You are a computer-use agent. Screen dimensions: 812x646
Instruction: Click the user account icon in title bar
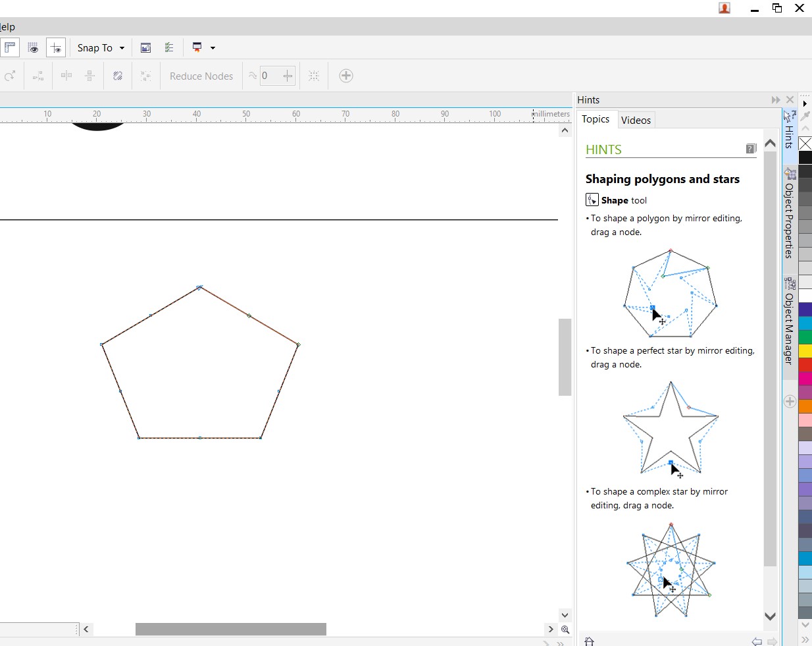tap(724, 8)
